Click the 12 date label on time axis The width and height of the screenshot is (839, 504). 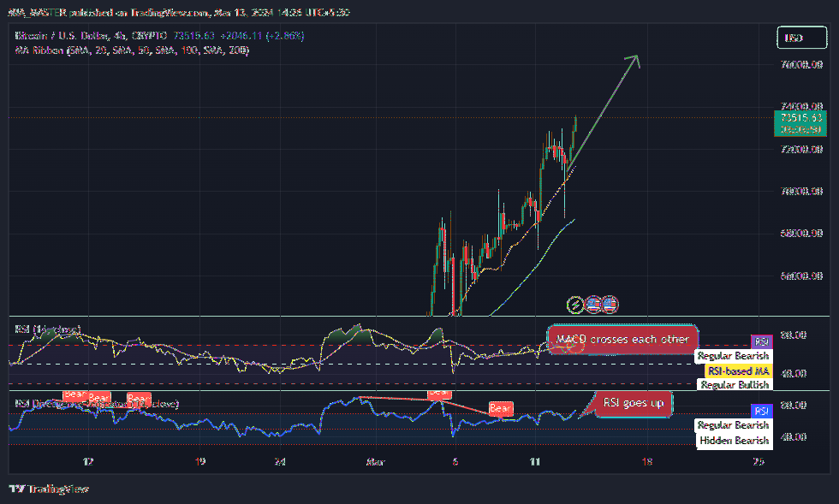tap(88, 462)
